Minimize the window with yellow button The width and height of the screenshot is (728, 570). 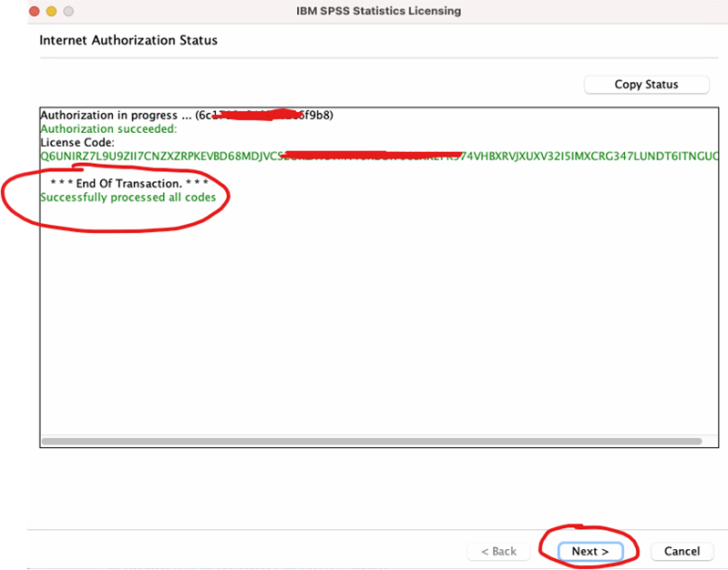coord(52,11)
